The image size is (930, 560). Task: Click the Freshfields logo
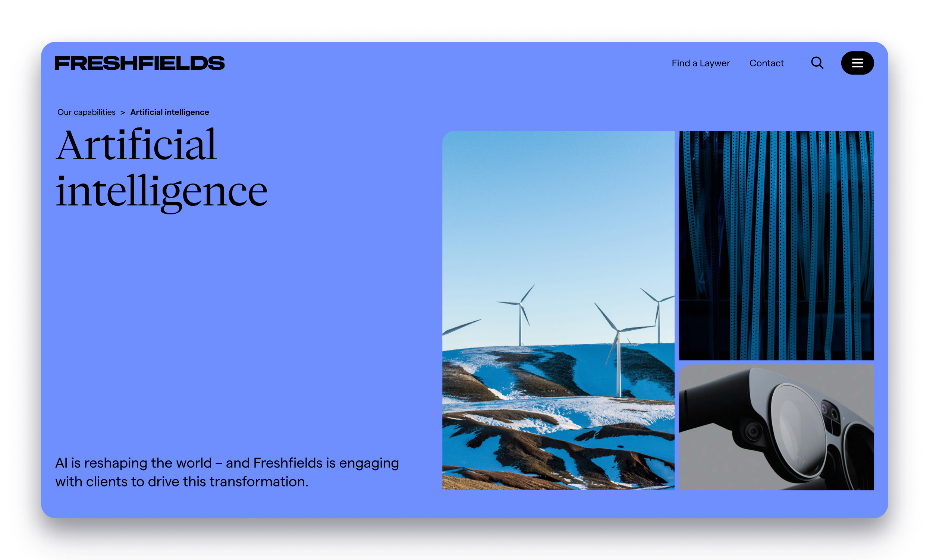[140, 63]
